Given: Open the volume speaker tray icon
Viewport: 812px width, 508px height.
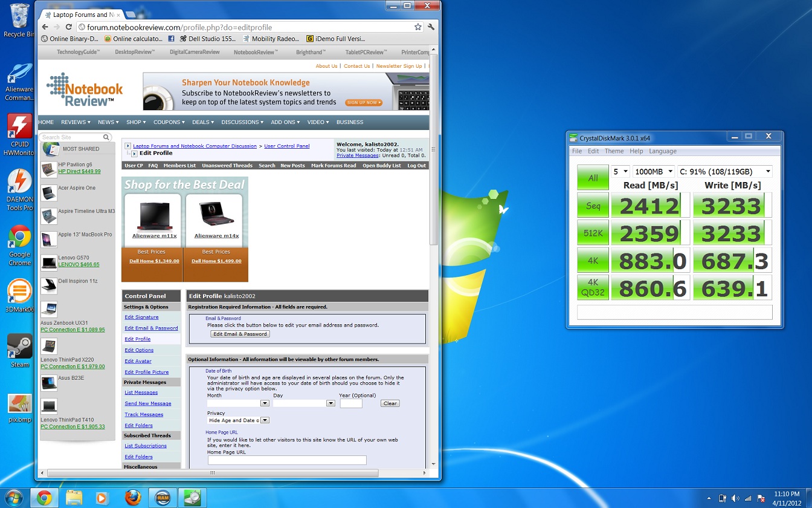Looking at the screenshot, I should tap(735, 498).
